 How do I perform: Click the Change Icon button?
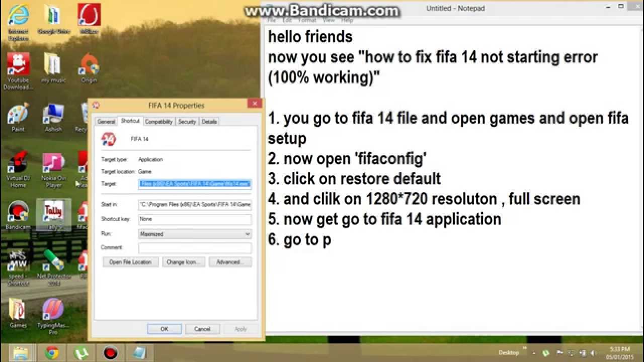[x=183, y=262]
